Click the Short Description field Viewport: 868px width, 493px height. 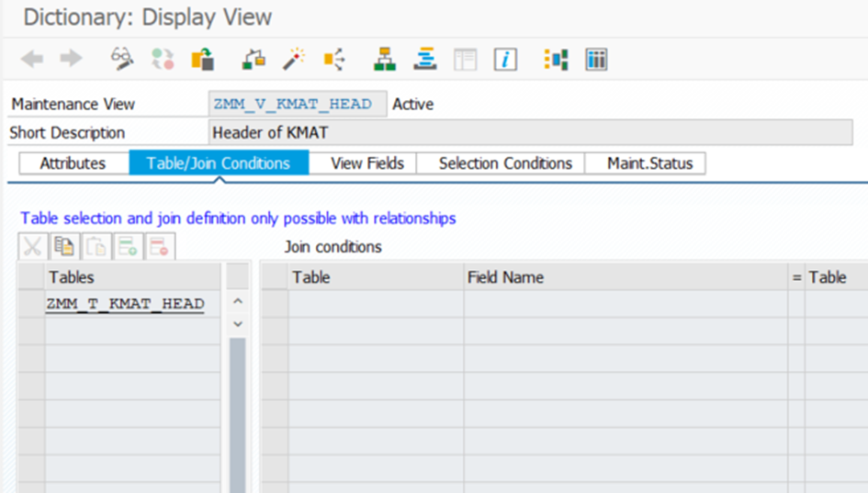point(530,133)
